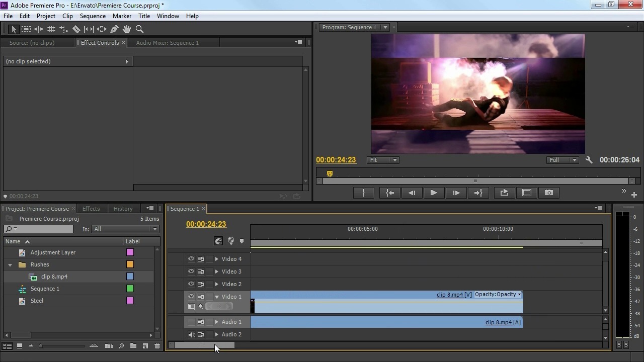
Task: Mute Audio 2 track speaker icon
Action: (x=191, y=334)
